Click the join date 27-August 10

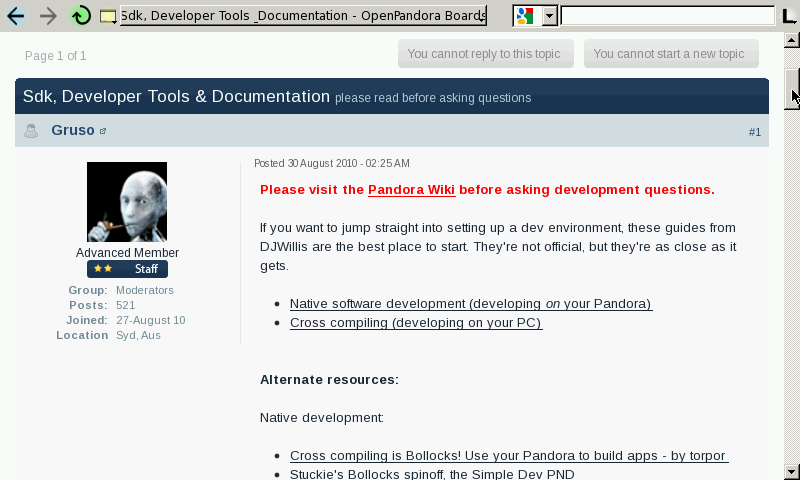click(151, 320)
